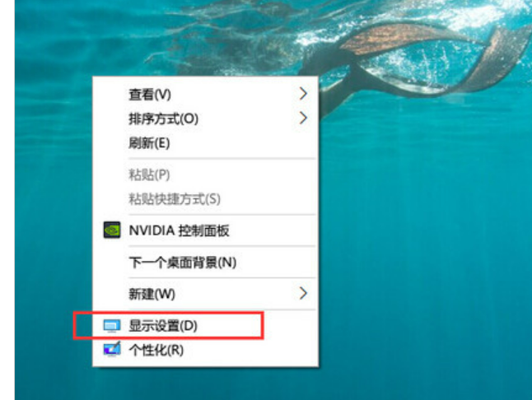Screen dimensions: 532x400
Task: Expand the 查看(V) submenu arrow
Action: (303, 94)
